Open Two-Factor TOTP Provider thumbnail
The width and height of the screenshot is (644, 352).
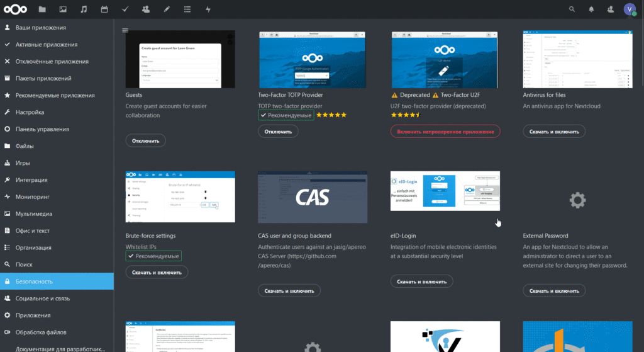click(312, 59)
